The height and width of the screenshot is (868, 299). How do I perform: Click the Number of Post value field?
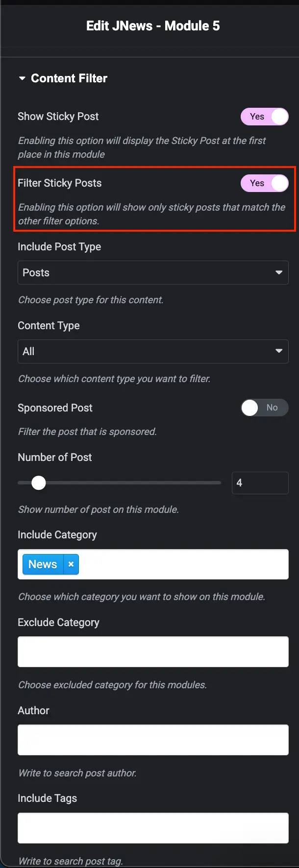pos(260,483)
